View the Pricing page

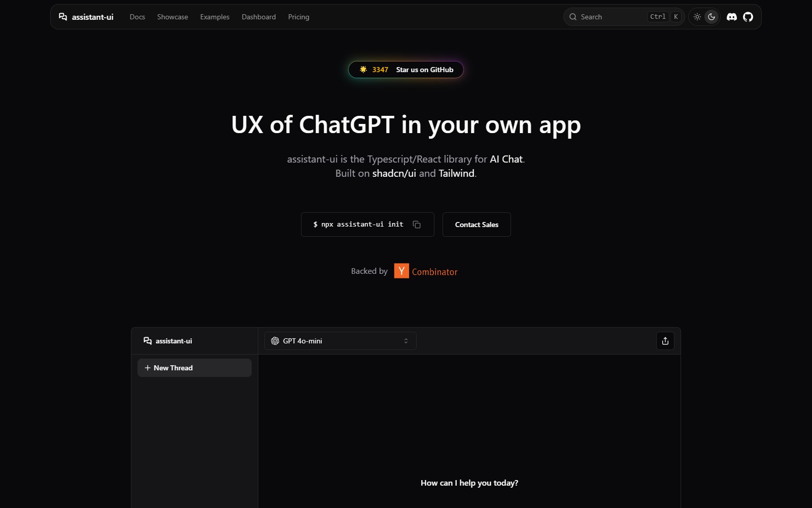click(x=298, y=17)
